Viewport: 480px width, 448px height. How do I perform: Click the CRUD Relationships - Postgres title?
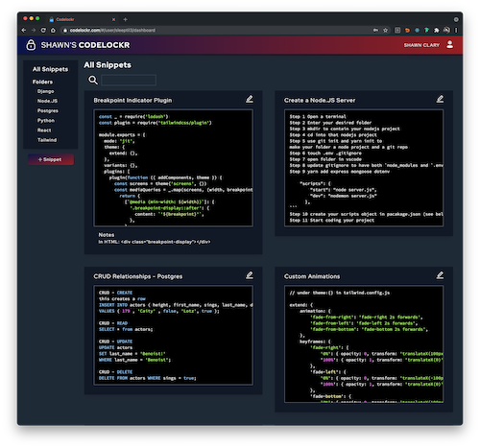pyautogui.click(x=138, y=276)
